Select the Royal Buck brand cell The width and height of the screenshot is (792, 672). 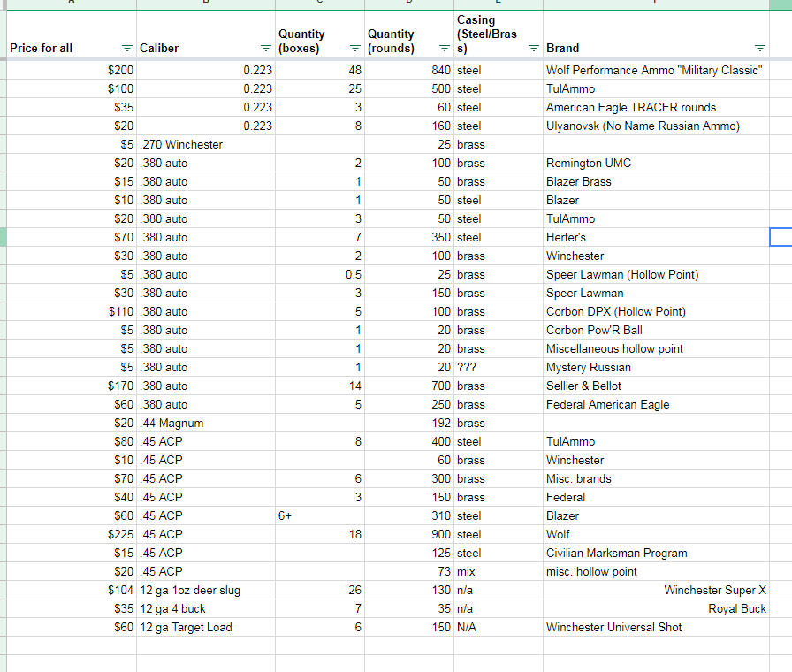click(x=656, y=609)
